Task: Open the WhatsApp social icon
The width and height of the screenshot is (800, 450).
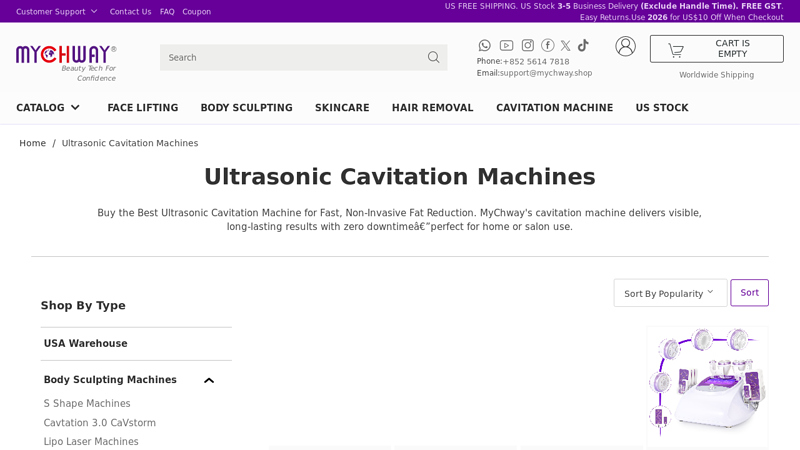Action: (484, 45)
